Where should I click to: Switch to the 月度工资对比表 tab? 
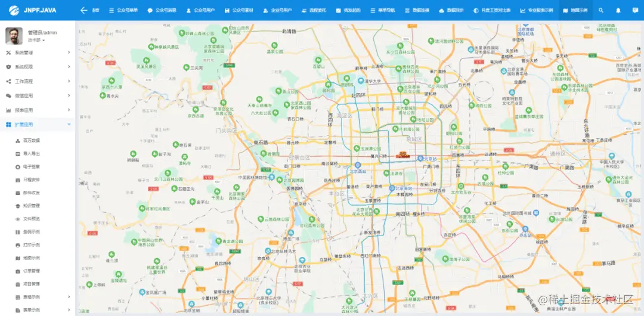tap(492, 10)
